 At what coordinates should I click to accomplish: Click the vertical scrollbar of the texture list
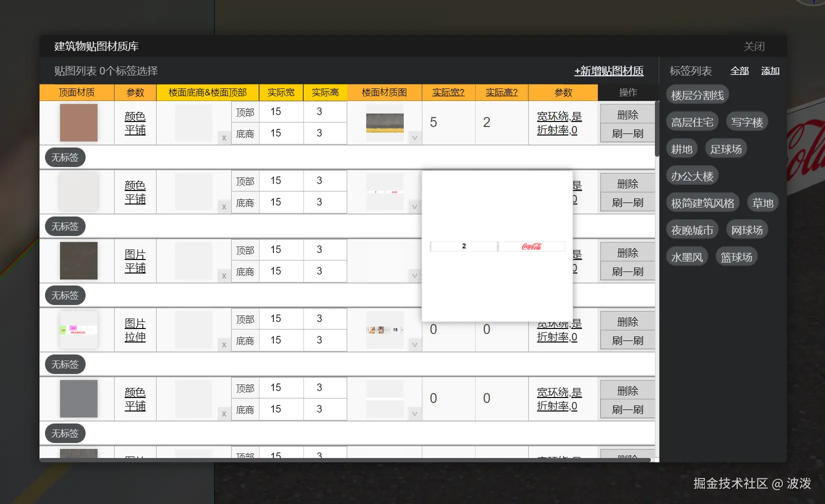(x=657, y=129)
